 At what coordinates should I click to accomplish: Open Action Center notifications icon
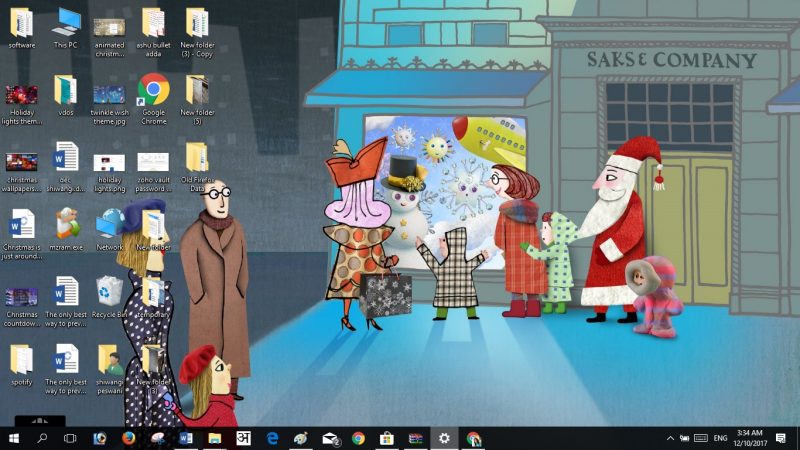781,438
